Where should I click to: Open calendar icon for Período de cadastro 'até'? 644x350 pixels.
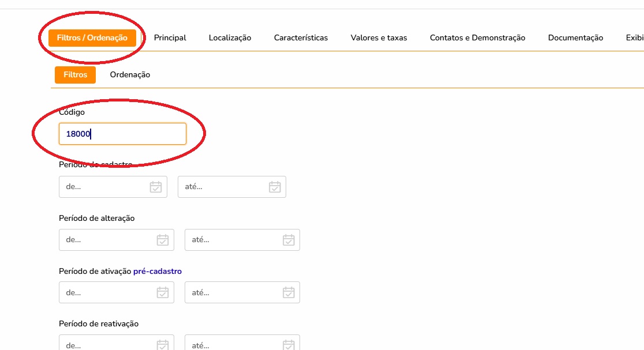[x=275, y=187]
